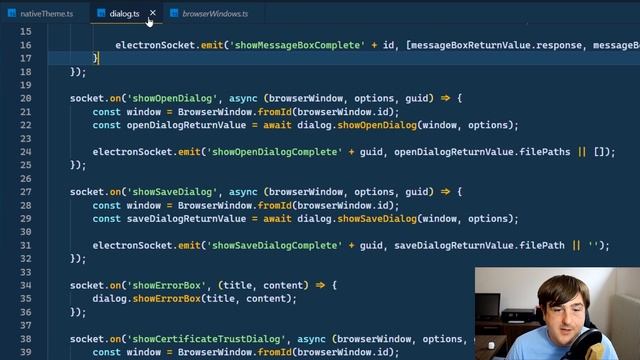This screenshot has height=360, width=640.
Task: Close the dialog.ts tab
Action: pos(153,13)
